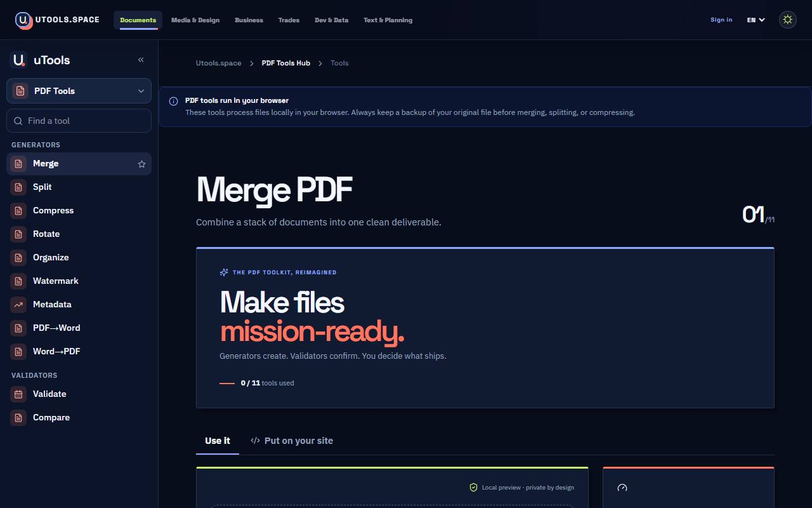This screenshot has height=508, width=812.
Task: Open the Business menu
Action: [249, 20]
